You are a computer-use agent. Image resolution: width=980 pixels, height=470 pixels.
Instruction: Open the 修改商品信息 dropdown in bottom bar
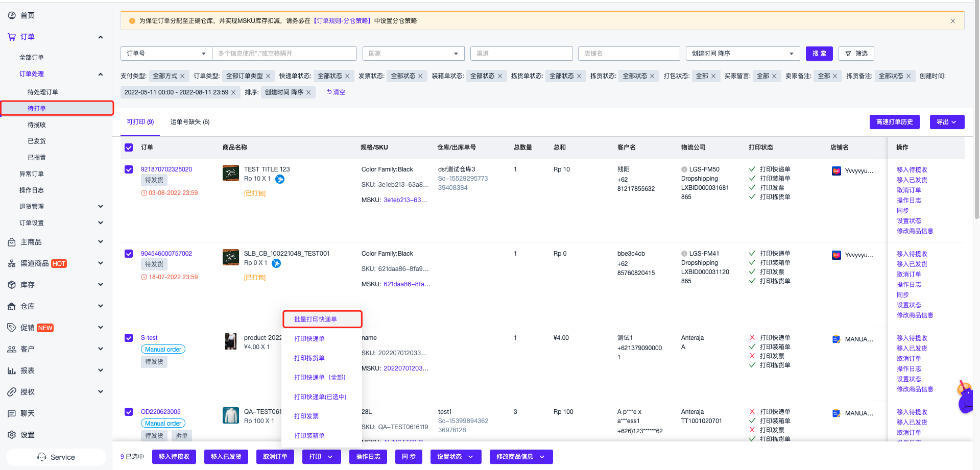coord(521,457)
